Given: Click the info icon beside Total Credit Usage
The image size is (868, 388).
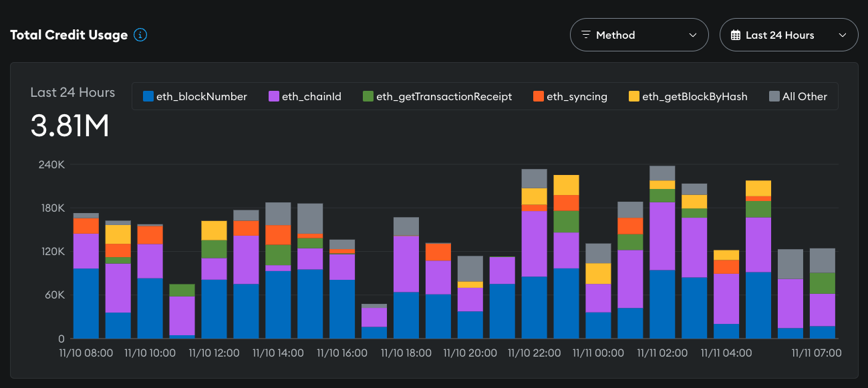Looking at the screenshot, I should tap(140, 35).
